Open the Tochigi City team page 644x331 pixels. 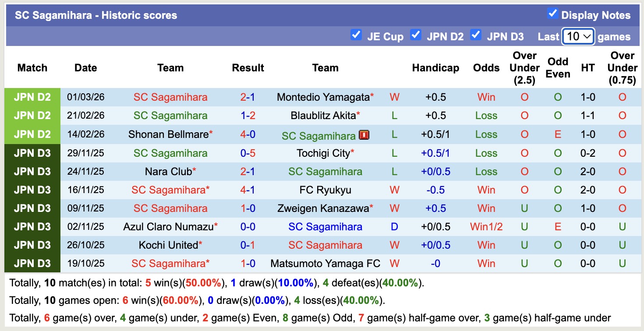(x=323, y=153)
